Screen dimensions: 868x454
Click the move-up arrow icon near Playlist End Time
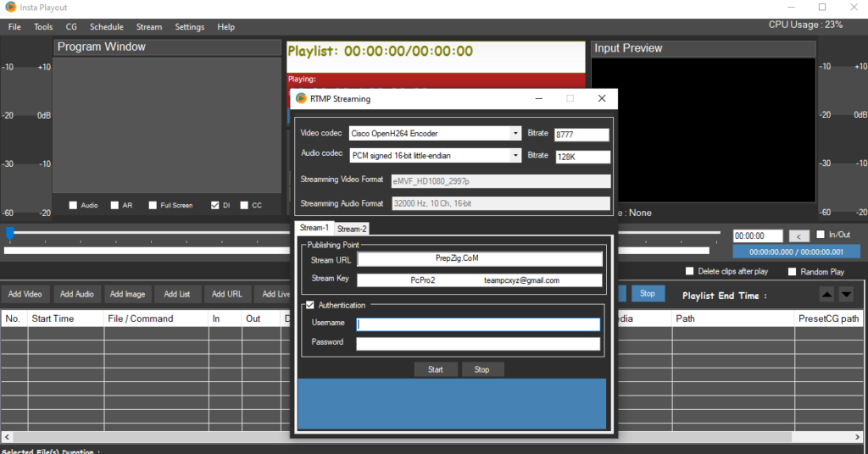click(827, 294)
